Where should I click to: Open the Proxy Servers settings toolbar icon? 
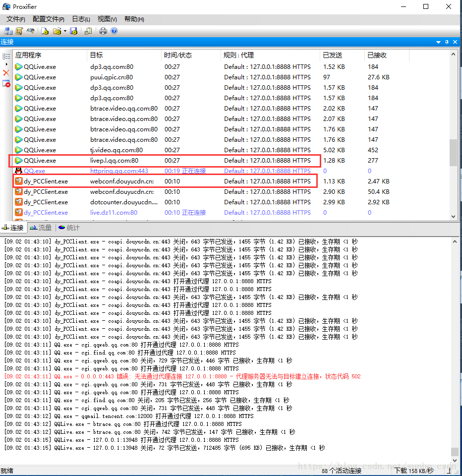pos(8,31)
